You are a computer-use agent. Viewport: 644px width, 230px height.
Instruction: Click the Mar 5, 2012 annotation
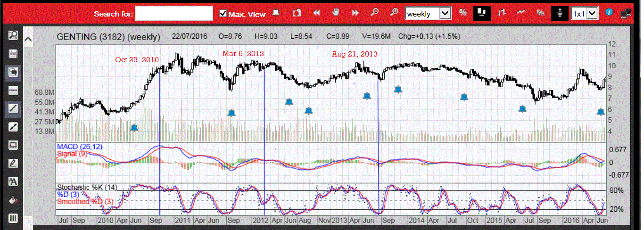point(243,53)
